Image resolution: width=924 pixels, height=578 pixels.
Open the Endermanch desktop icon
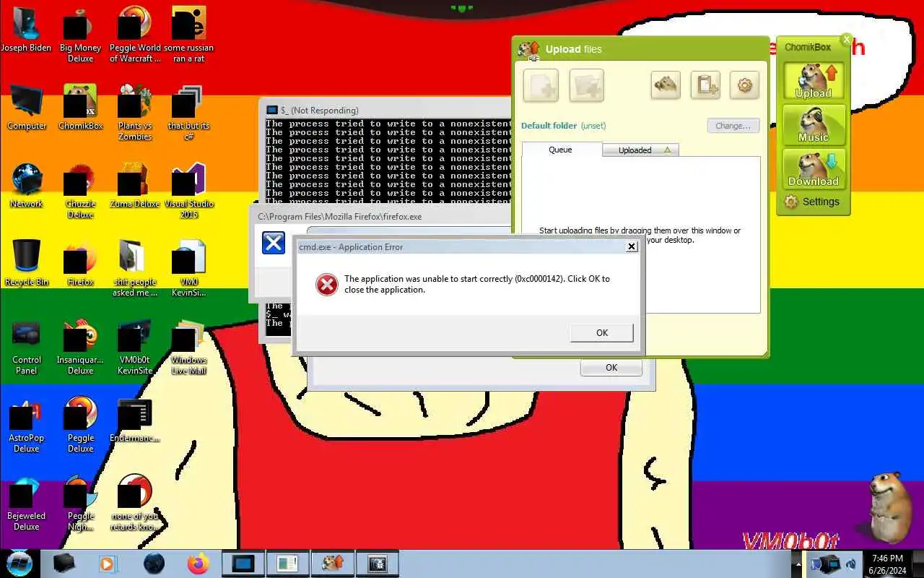click(x=135, y=420)
